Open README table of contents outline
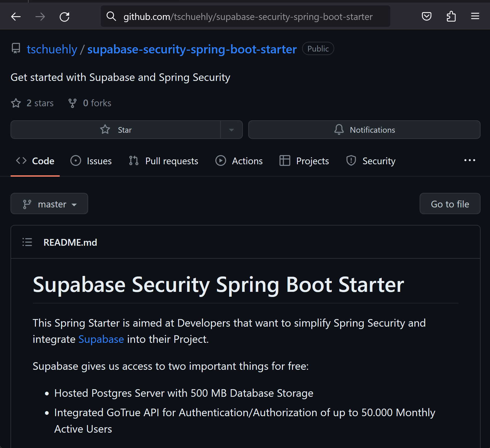This screenshot has height=448, width=490. click(27, 242)
